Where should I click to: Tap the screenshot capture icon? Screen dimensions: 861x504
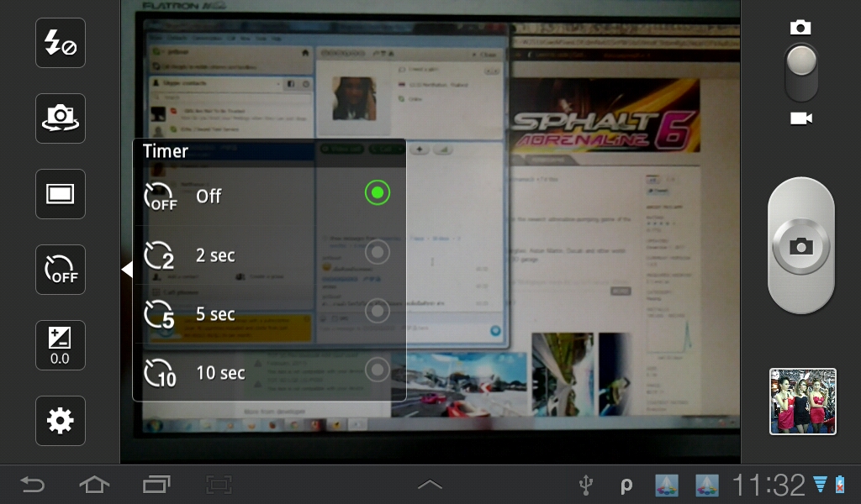[x=219, y=485]
